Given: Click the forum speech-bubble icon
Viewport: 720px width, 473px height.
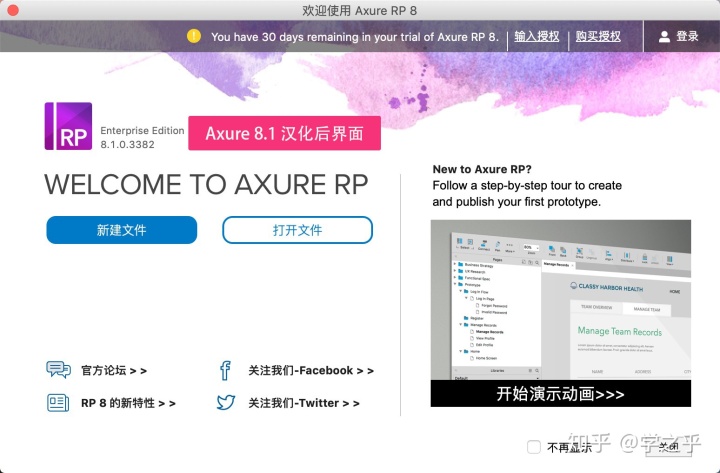Looking at the screenshot, I should 58,370.
